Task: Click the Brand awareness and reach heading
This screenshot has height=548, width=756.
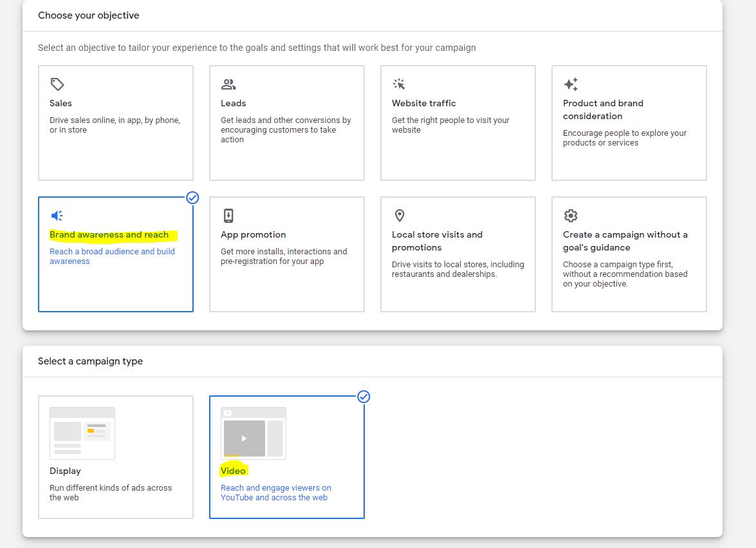Action: [x=109, y=235]
